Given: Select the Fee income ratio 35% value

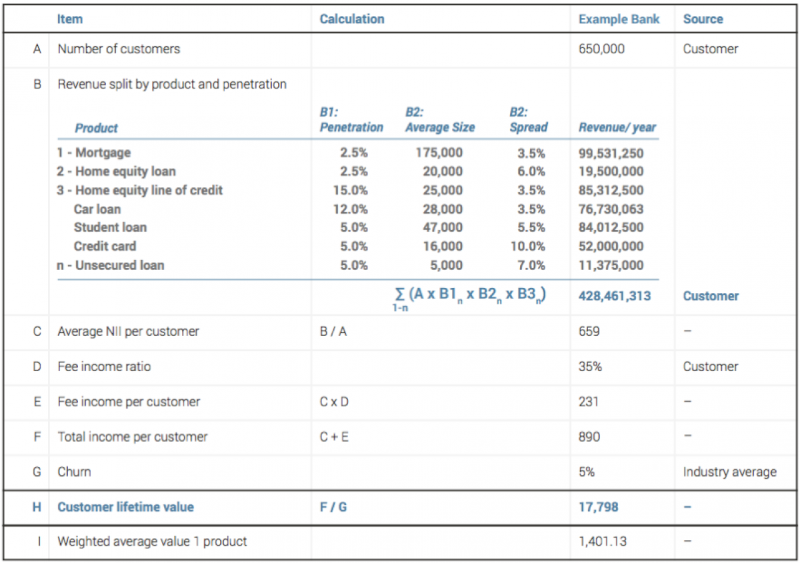Looking at the screenshot, I should point(590,366).
